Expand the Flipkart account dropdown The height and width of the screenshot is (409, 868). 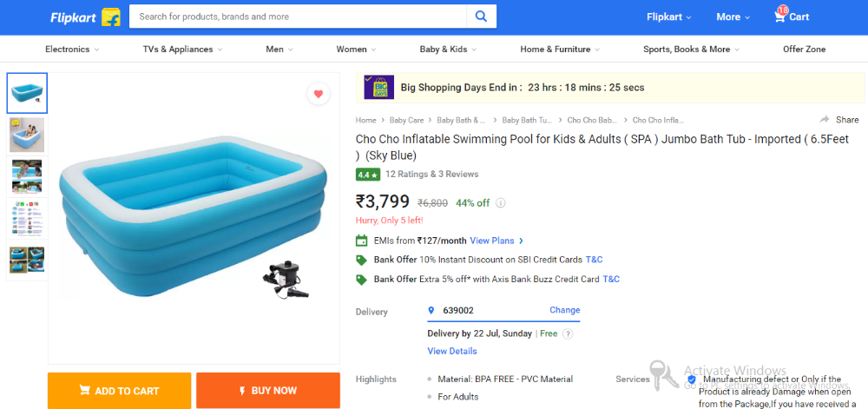point(669,16)
